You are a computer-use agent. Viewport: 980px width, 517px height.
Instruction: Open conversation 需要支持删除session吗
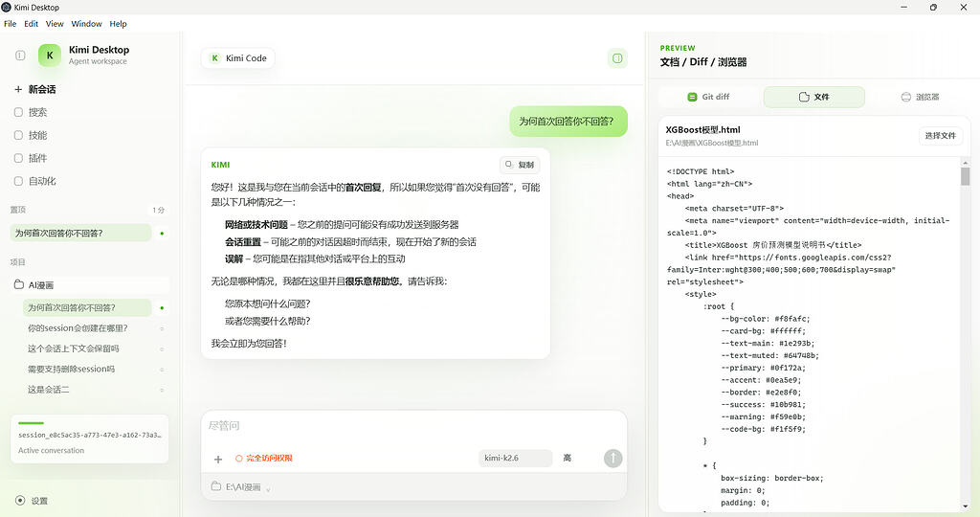(71, 369)
